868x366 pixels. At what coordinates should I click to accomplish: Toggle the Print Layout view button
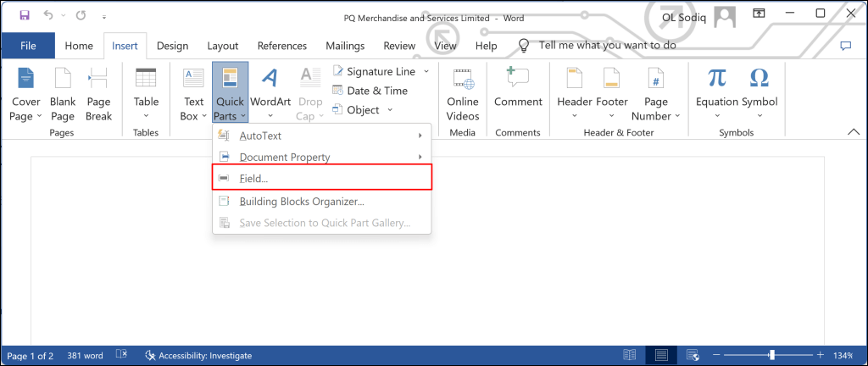tap(661, 355)
